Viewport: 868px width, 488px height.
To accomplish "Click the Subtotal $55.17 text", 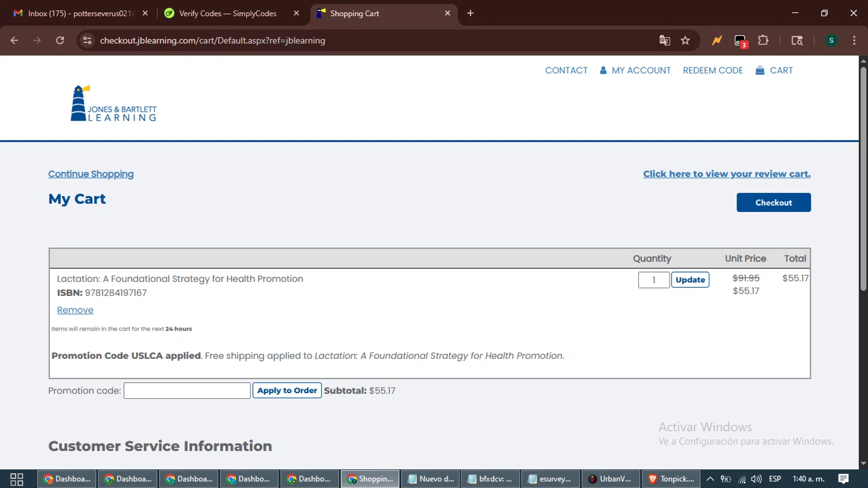I will click(359, 391).
